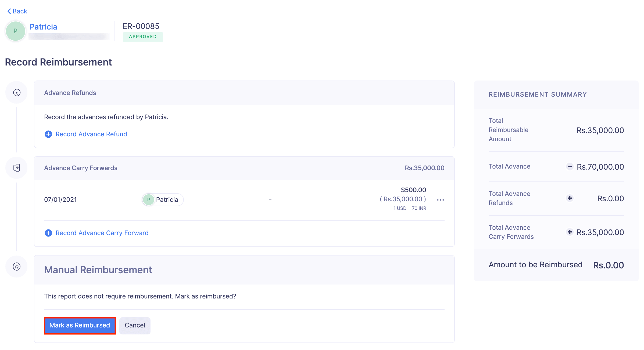The image size is (644, 350).
Task: Click the Cancel button
Action: pos(135,325)
